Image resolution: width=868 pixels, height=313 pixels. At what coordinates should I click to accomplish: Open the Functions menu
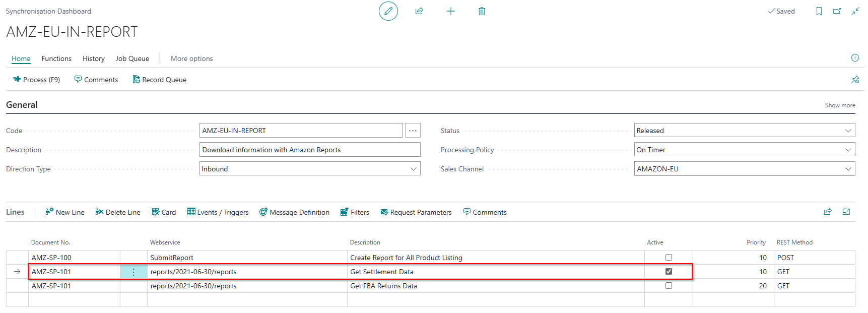tap(56, 58)
